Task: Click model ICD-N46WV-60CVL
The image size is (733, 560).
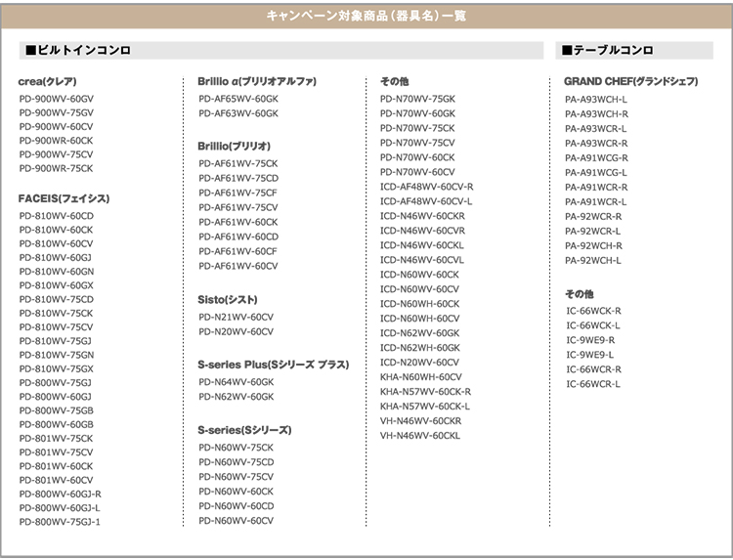Action: coord(422,259)
